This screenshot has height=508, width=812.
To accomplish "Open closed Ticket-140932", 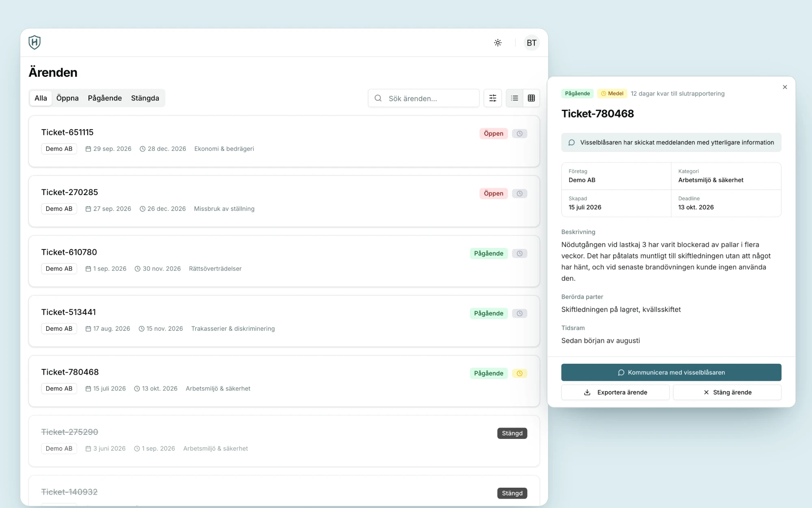I will point(284,491).
